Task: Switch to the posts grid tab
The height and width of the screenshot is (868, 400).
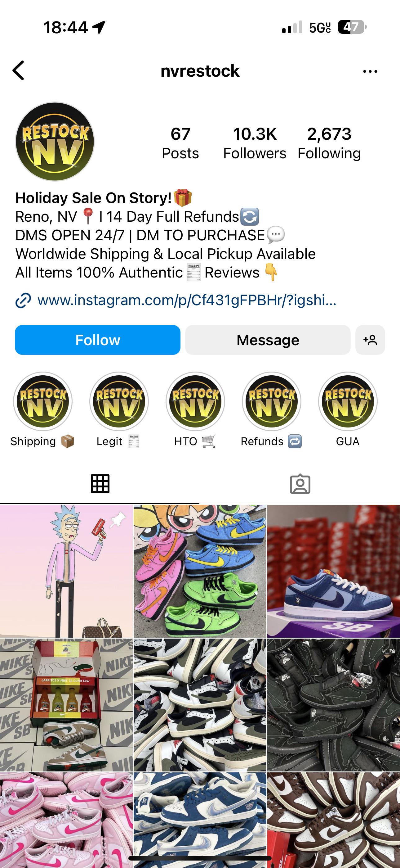Action: tap(100, 484)
